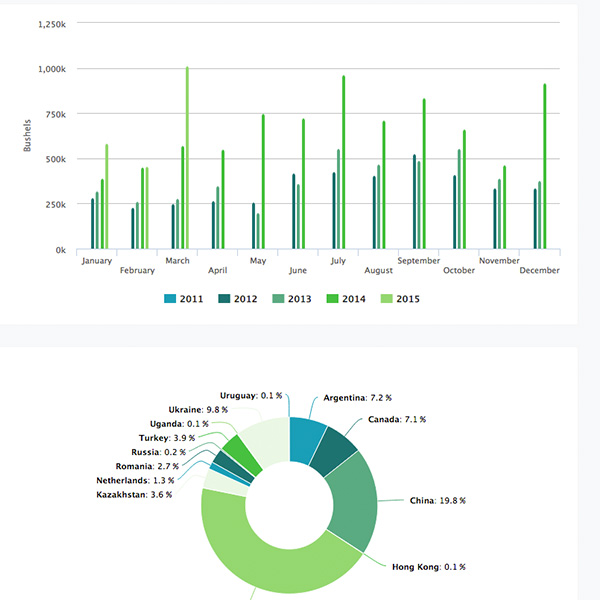
Task: Select the tallest July bar
Action: pyautogui.click(x=343, y=162)
